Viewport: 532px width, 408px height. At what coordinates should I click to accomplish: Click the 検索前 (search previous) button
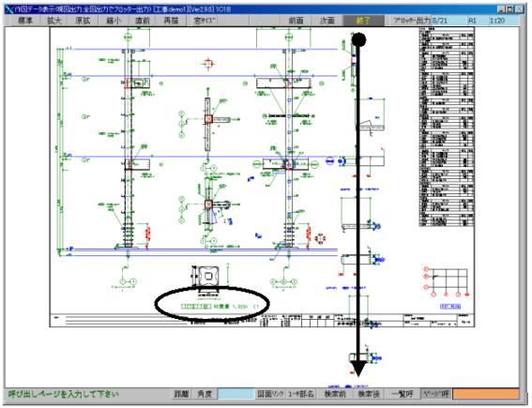tap(335, 394)
